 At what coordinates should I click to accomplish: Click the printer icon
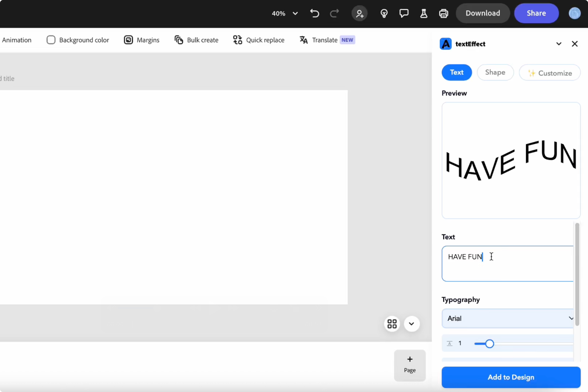443,13
